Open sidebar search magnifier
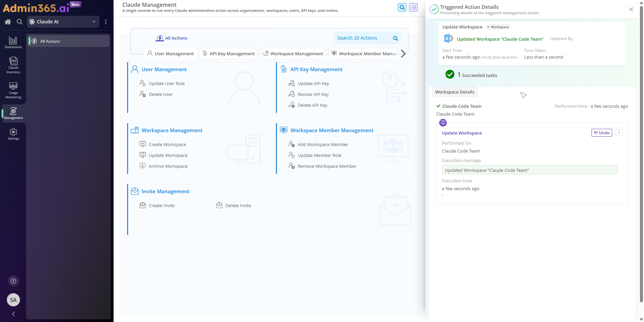This screenshot has height=322, width=644. pyautogui.click(x=20, y=22)
